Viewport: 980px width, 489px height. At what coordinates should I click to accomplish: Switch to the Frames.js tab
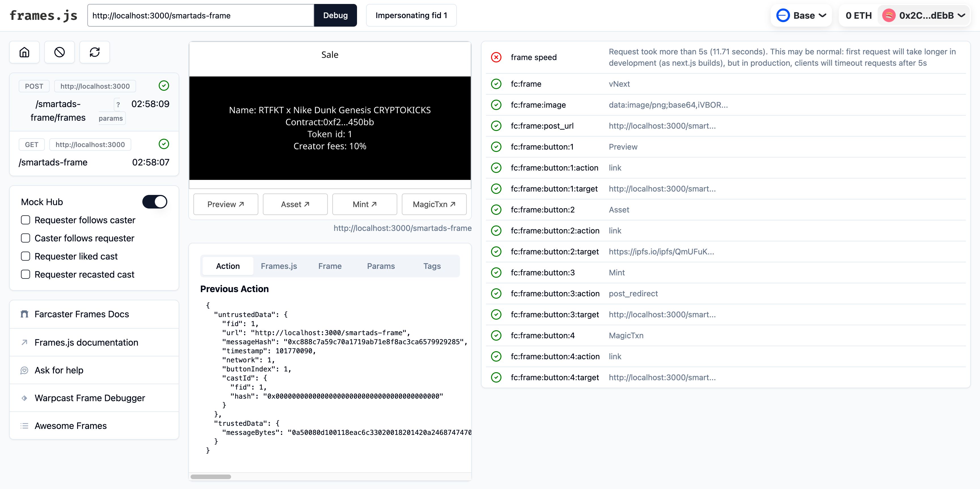(x=279, y=266)
